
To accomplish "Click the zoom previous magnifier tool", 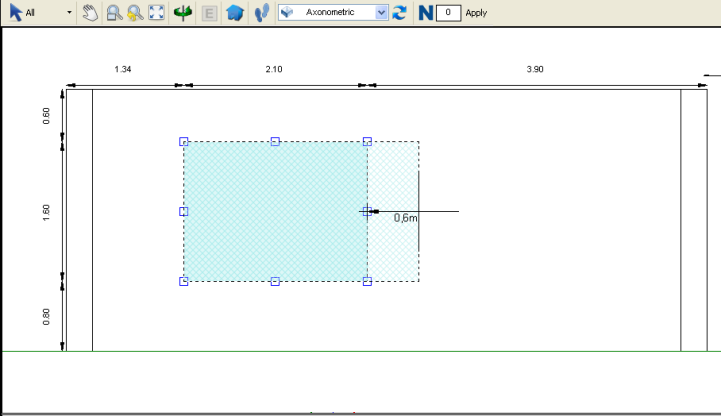I will pyautogui.click(x=135, y=12).
